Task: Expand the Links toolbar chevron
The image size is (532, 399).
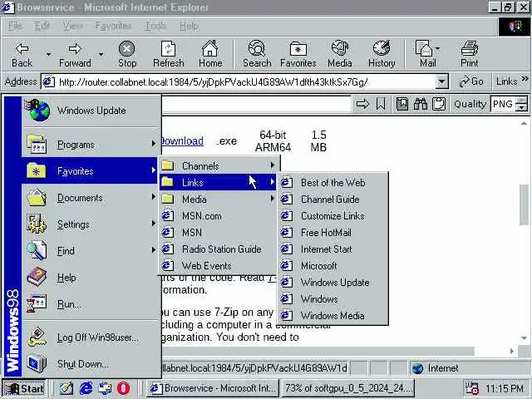Action: [x=525, y=79]
